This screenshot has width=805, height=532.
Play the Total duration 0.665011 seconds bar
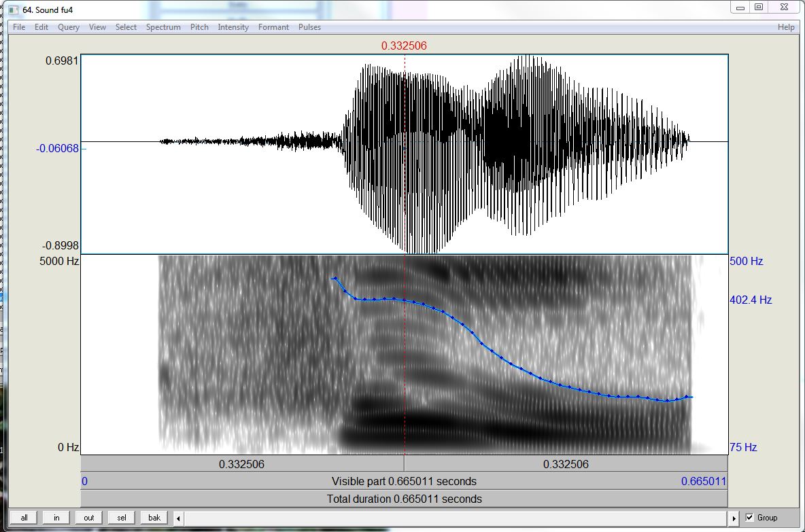tap(404, 499)
